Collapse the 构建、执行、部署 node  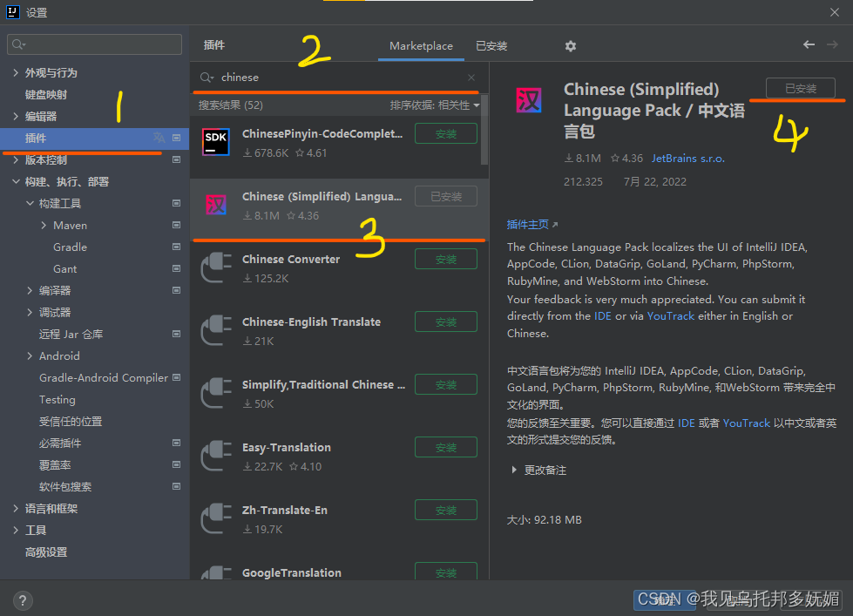pyautogui.click(x=16, y=181)
